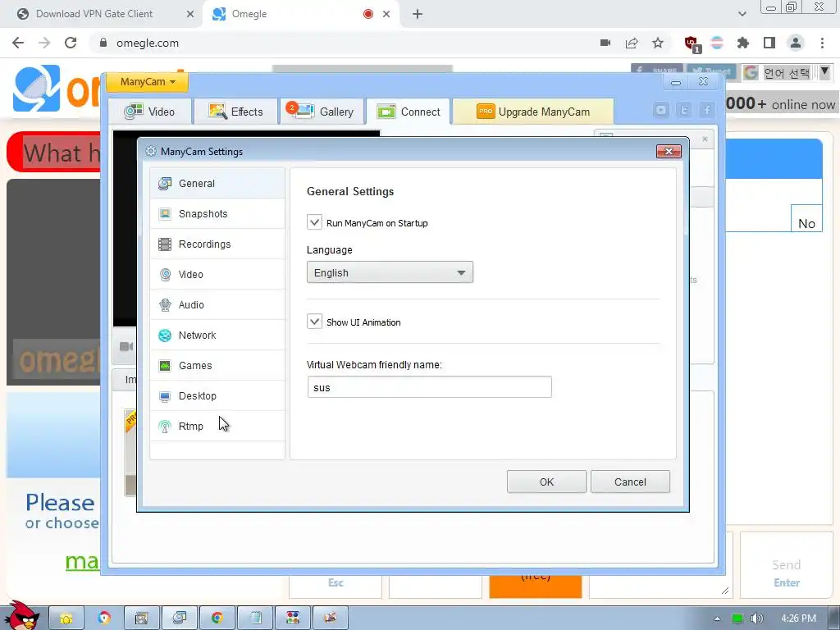Click ManyCam Facebook icon
This screenshot has height=630, width=840.
tap(707, 111)
